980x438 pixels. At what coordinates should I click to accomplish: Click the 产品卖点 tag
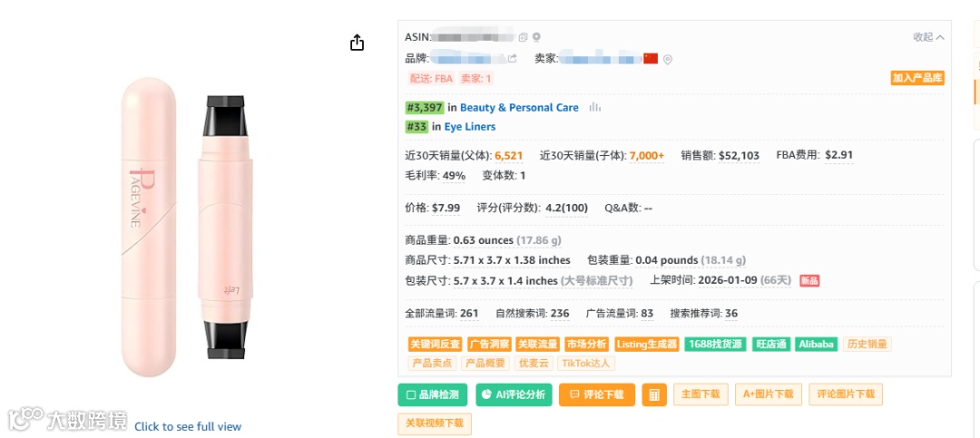click(x=433, y=363)
